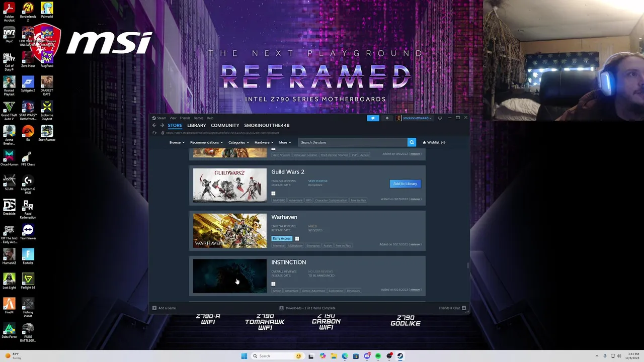
Task: Open Steam announcements megaphone button
Action: 373,118
